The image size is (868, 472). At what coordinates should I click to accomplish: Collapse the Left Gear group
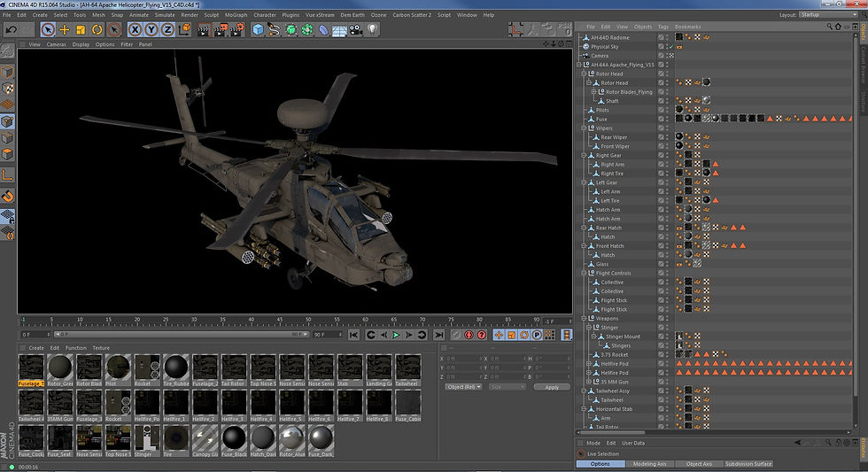pyautogui.click(x=584, y=182)
